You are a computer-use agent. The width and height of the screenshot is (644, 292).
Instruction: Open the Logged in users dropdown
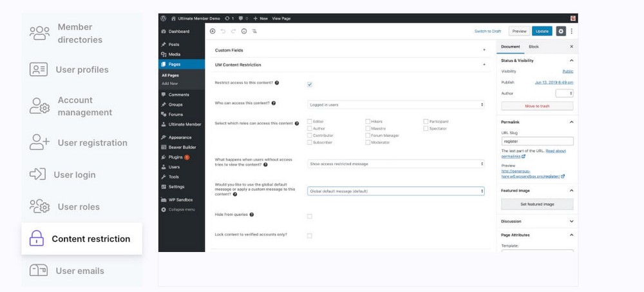click(x=395, y=105)
